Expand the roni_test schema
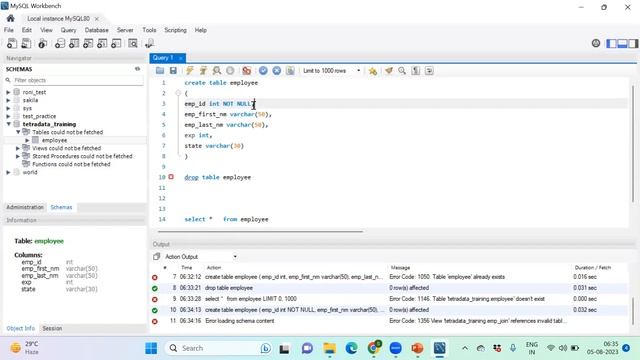The height and width of the screenshot is (360, 640). pyautogui.click(x=8, y=92)
